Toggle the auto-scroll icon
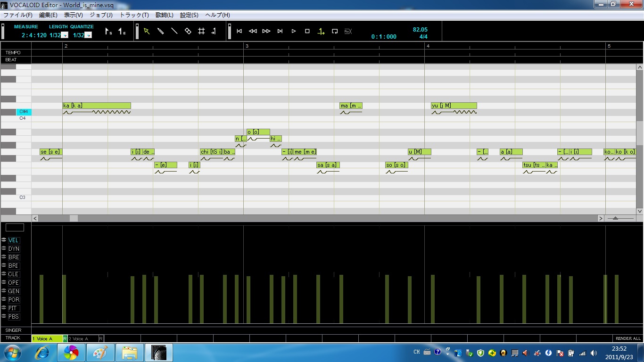This screenshot has width=644, height=362. 321,31
